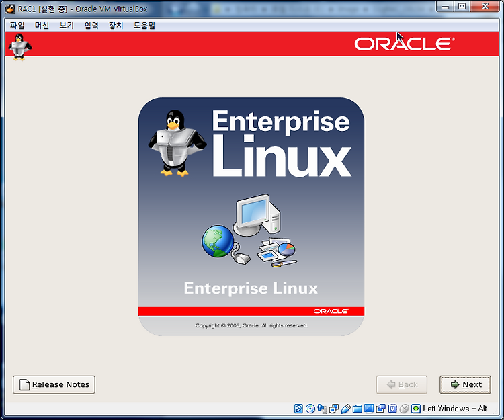The image size is (504, 420).
Task: Open the Release Notes
Action: click(x=54, y=384)
